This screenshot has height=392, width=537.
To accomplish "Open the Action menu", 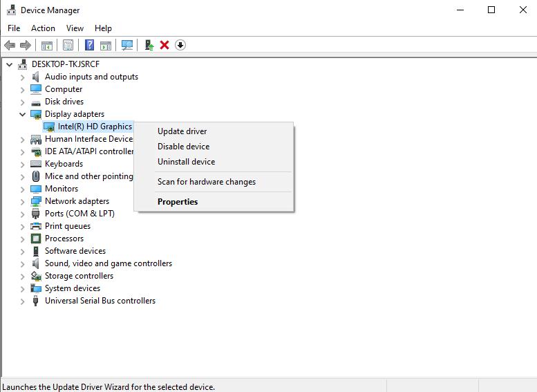I will 43,28.
